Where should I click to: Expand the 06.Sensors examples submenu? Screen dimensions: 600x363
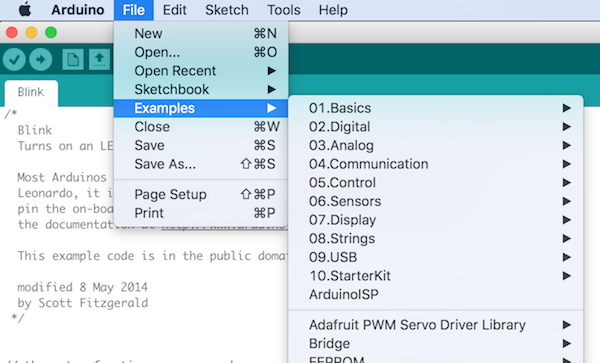click(436, 201)
